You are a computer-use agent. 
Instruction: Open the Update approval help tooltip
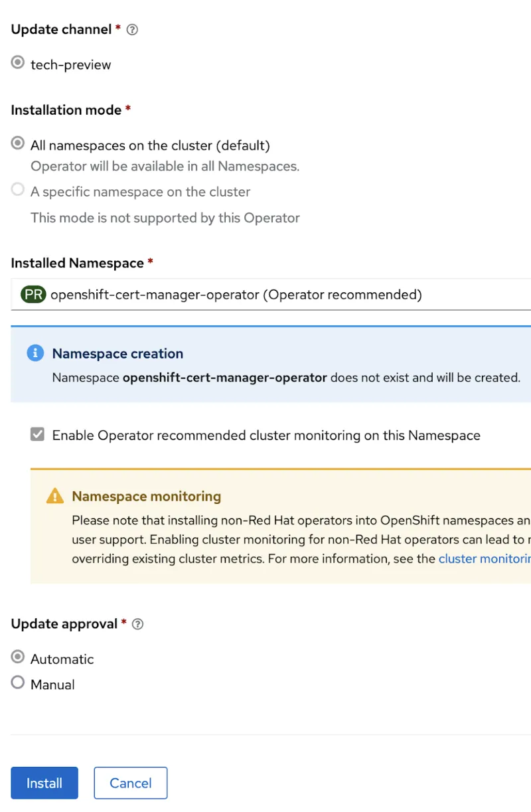pos(137,623)
